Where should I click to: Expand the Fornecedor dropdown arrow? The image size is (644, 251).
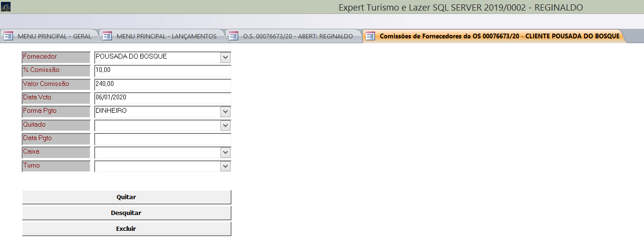click(225, 57)
